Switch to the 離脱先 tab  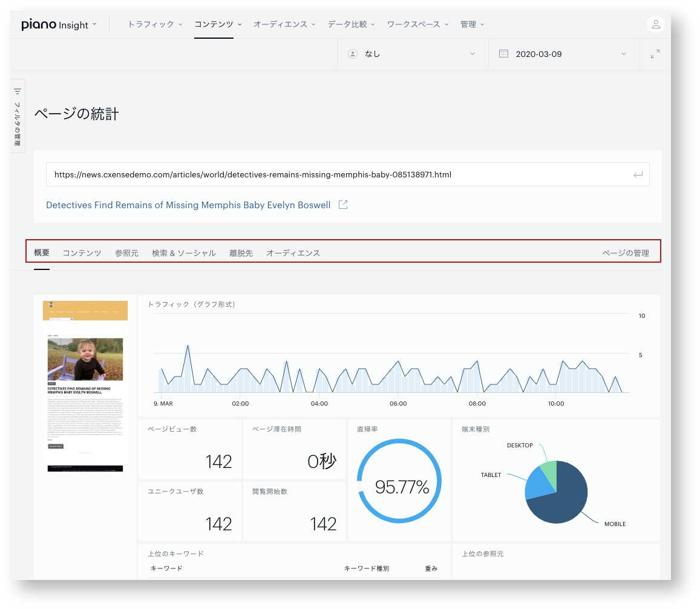tap(241, 253)
